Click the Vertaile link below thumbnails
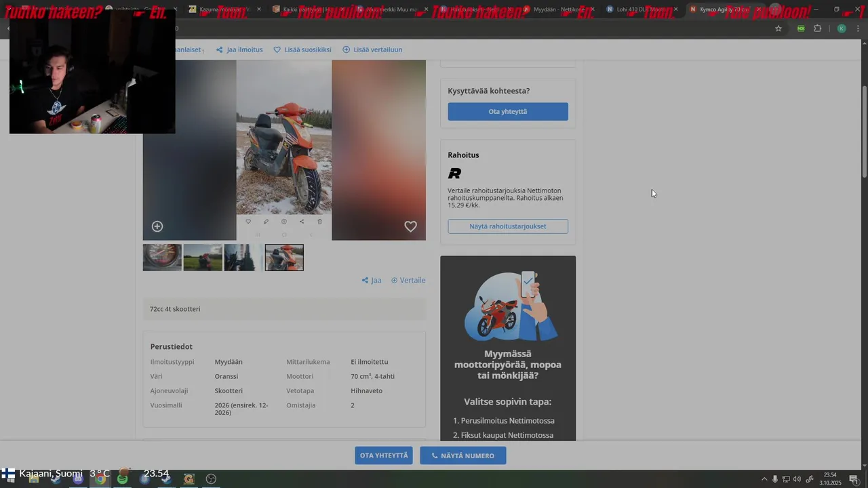The height and width of the screenshot is (488, 868). (x=408, y=280)
